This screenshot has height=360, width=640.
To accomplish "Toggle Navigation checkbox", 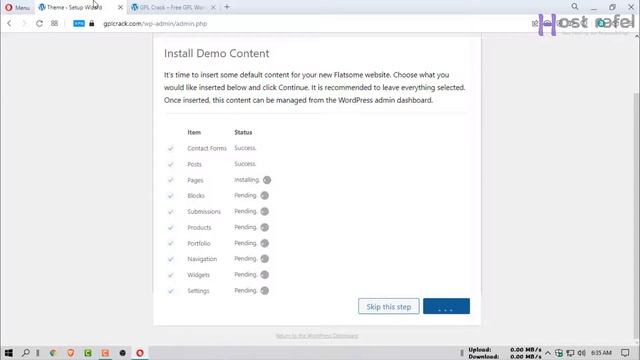I will (x=171, y=259).
